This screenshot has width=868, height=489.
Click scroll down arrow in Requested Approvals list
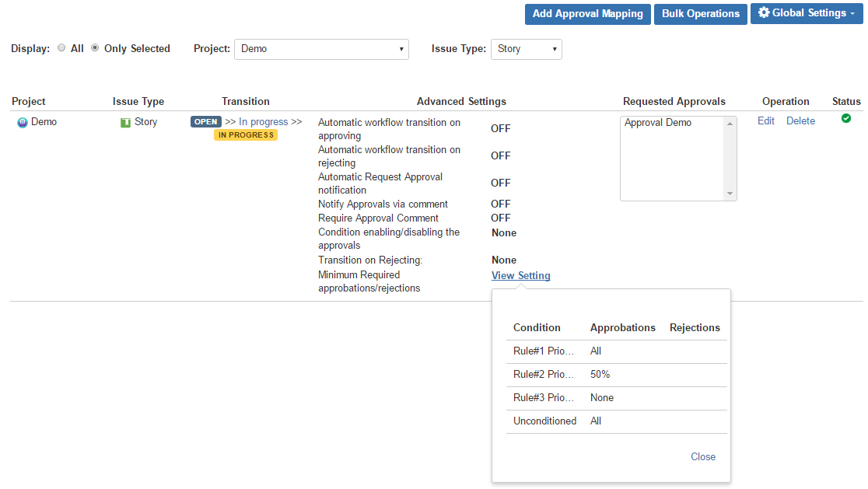(730, 194)
